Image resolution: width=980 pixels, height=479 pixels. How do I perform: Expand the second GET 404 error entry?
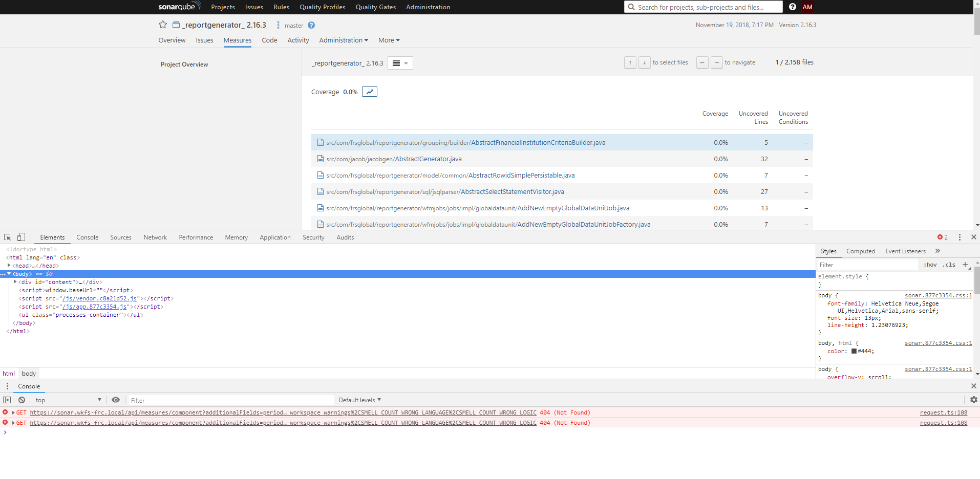pos(13,423)
